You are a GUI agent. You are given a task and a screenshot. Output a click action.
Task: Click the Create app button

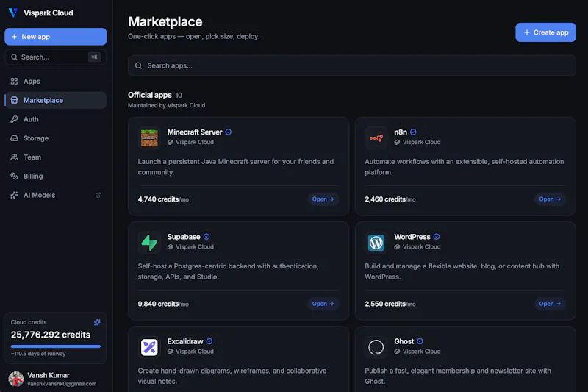545,32
